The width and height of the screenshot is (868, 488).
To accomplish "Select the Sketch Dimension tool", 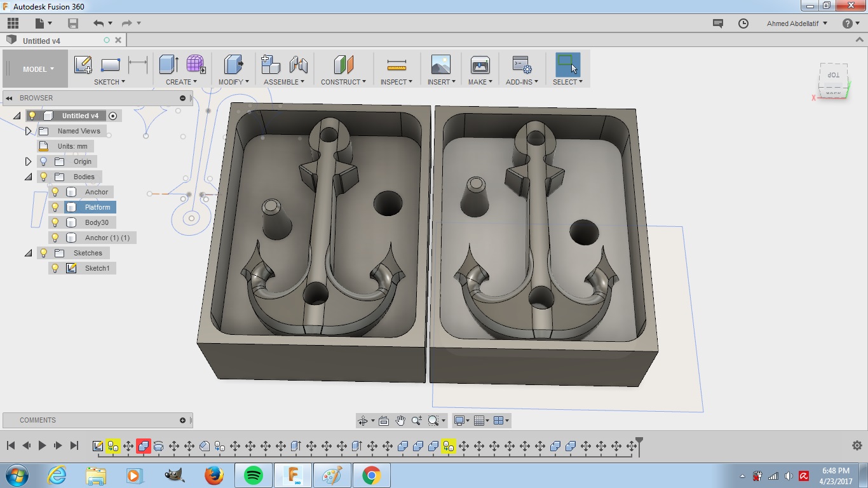I will pyautogui.click(x=138, y=65).
